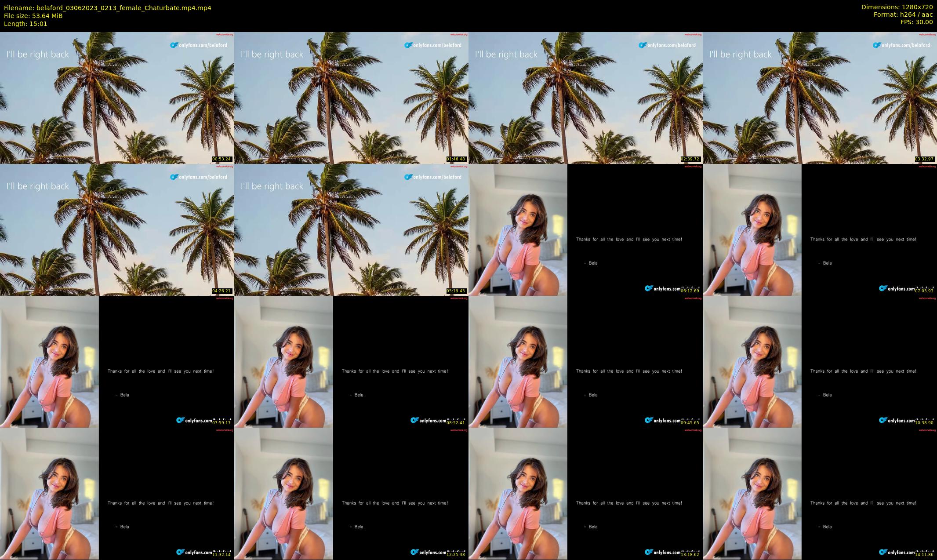
Task: Pick the frame timestamped 09:45.65
Action: pyautogui.click(x=585, y=361)
